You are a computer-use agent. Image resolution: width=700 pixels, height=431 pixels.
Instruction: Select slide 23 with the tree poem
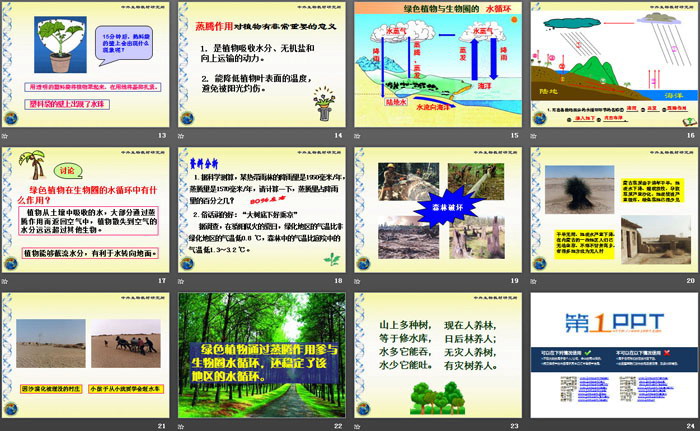coord(438,356)
